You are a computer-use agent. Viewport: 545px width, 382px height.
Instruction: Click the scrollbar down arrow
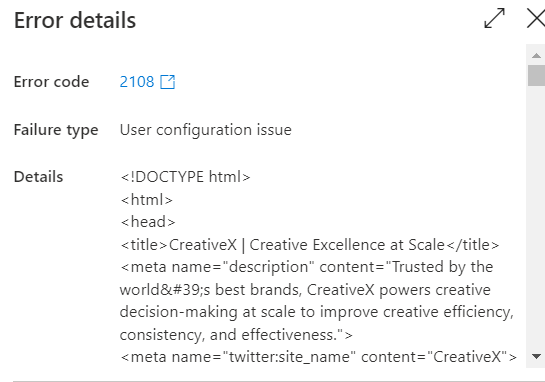tap(536, 356)
